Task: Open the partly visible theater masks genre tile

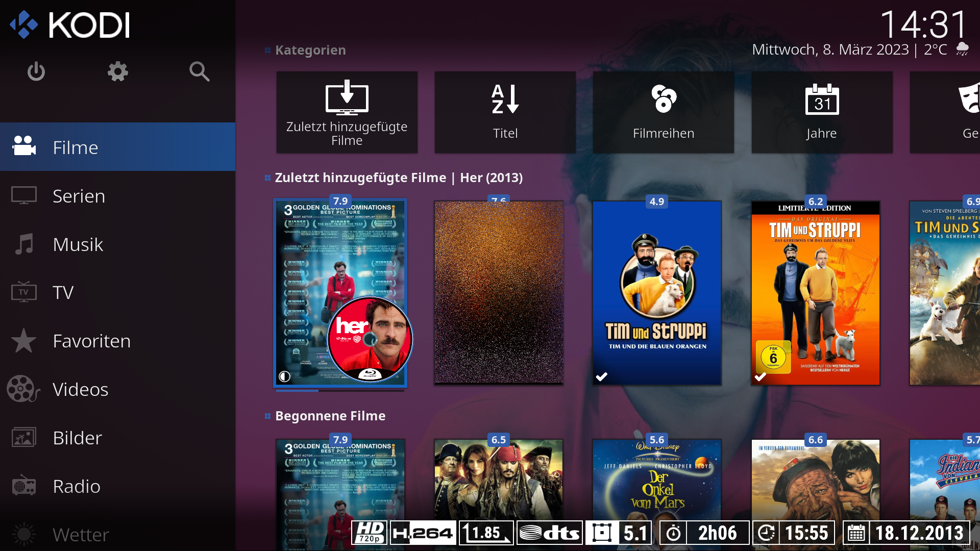Action: click(x=945, y=112)
